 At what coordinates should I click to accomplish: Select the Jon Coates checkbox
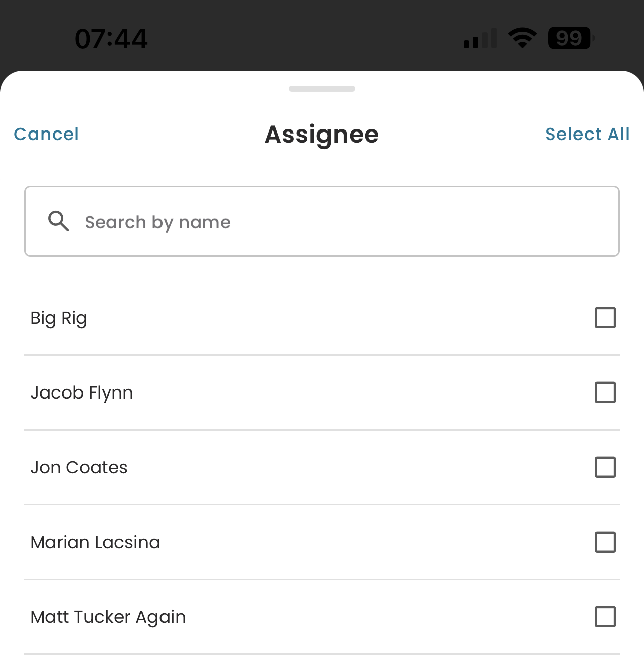[x=605, y=467]
